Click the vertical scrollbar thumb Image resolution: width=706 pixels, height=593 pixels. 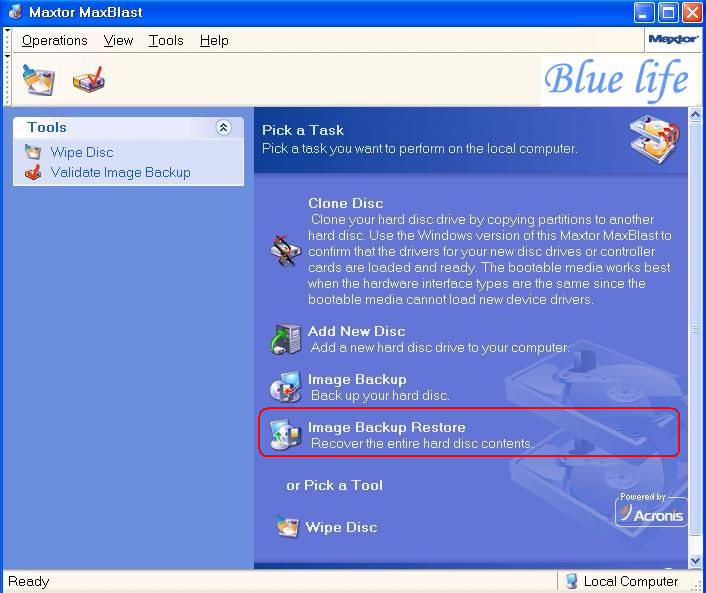[695, 329]
